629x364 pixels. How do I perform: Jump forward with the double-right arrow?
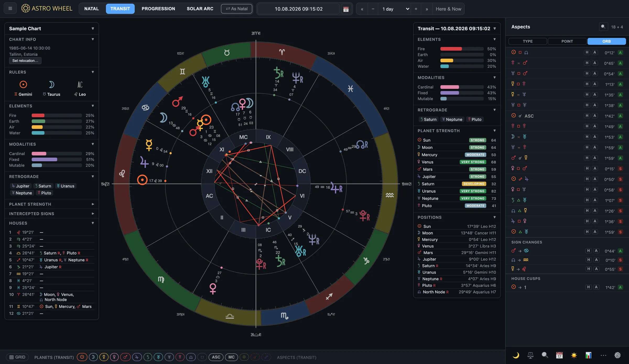tap(427, 9)
